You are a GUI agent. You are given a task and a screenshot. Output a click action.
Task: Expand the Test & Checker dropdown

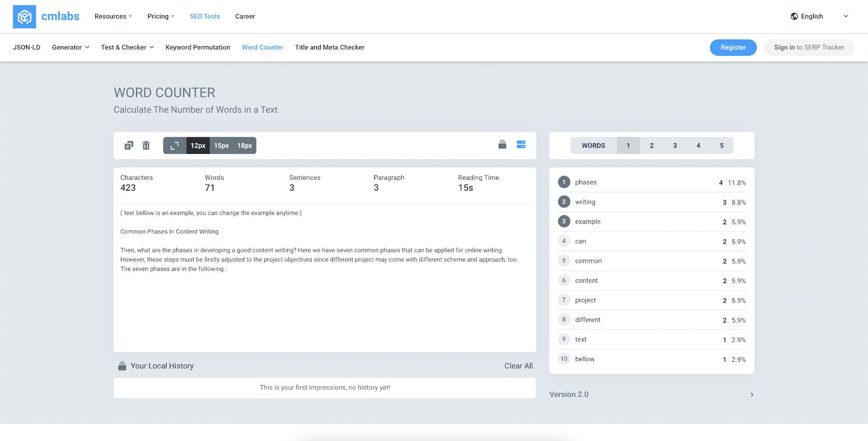127,47
